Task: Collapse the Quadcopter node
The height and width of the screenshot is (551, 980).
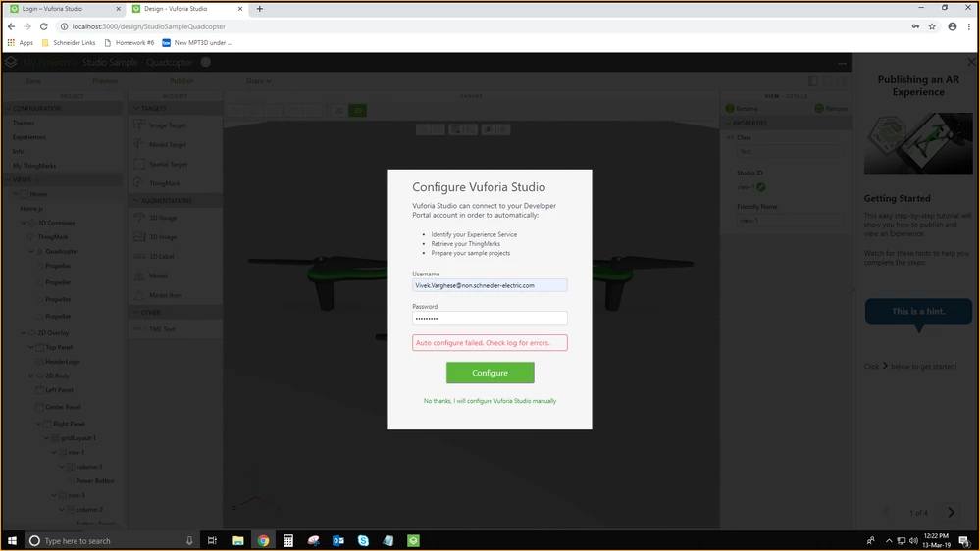Action: tap(31, 252)
